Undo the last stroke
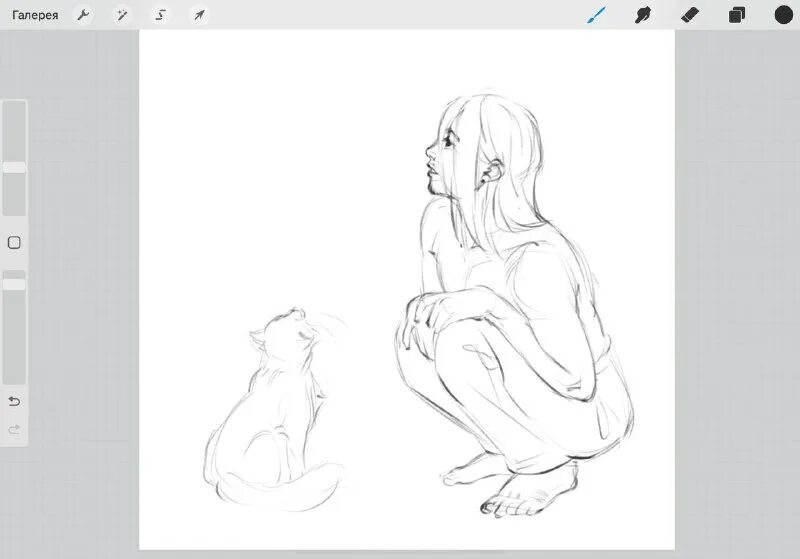This screenshot has height=559, width=800. tap(14, 401)
